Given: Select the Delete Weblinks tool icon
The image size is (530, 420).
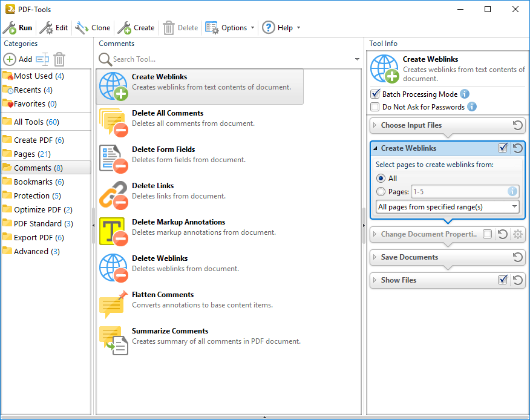Looking at the screenshot, I should [114, 268].
